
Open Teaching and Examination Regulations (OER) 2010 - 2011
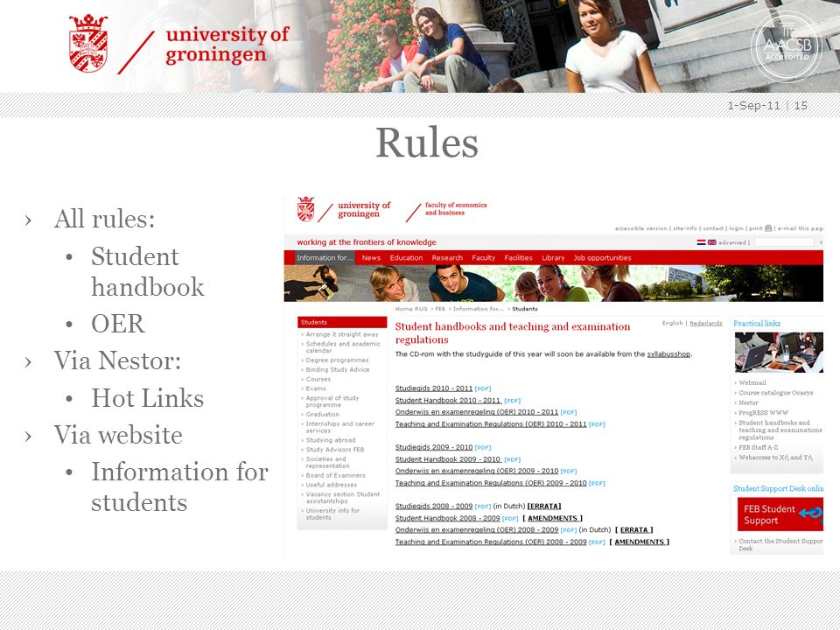(x=491, y=423)
